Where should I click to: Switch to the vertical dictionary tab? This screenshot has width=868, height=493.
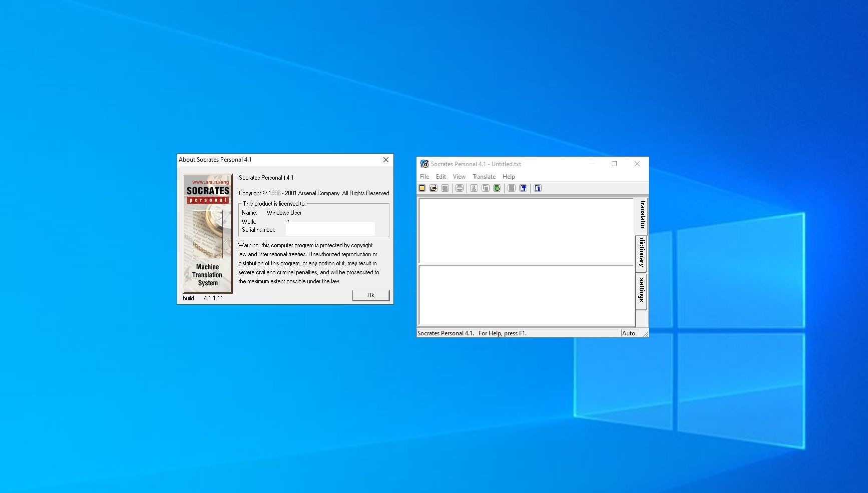(x=642, y=253)
